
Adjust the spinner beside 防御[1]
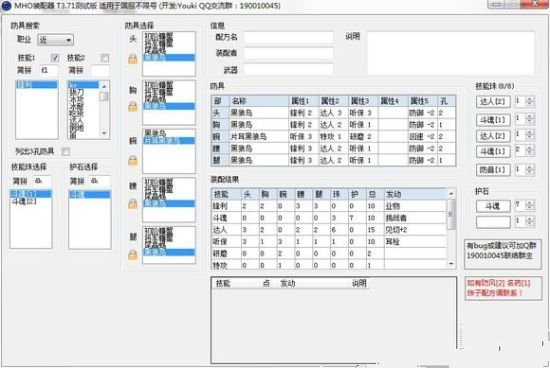click(x=530, y=170)
